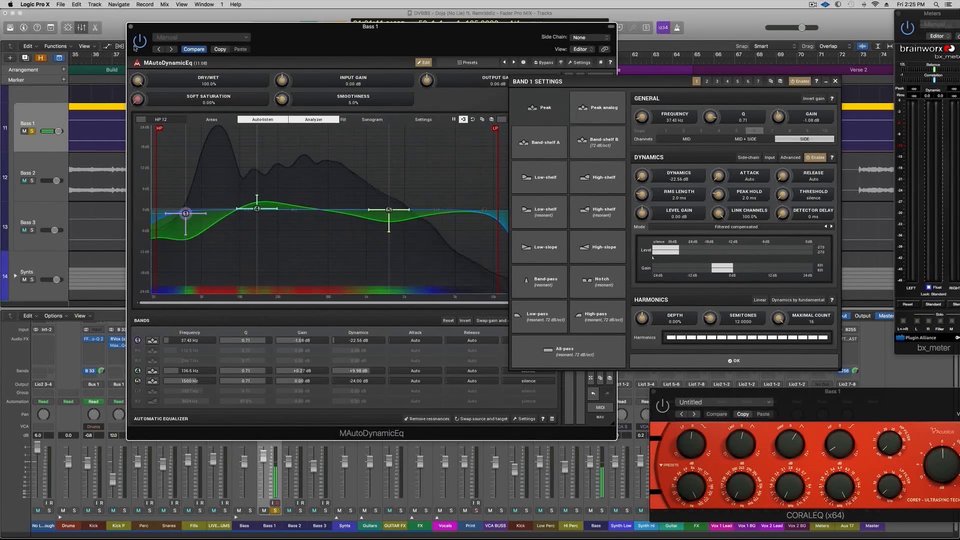Select the Areas tab in analyzer
The width and height of the screenshot is (960, 540).
(211, 119)
